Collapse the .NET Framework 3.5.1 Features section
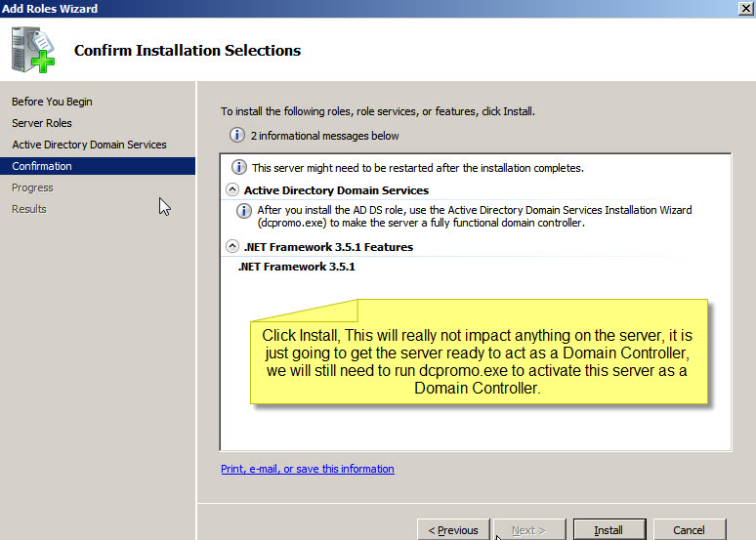 point(232,247)
